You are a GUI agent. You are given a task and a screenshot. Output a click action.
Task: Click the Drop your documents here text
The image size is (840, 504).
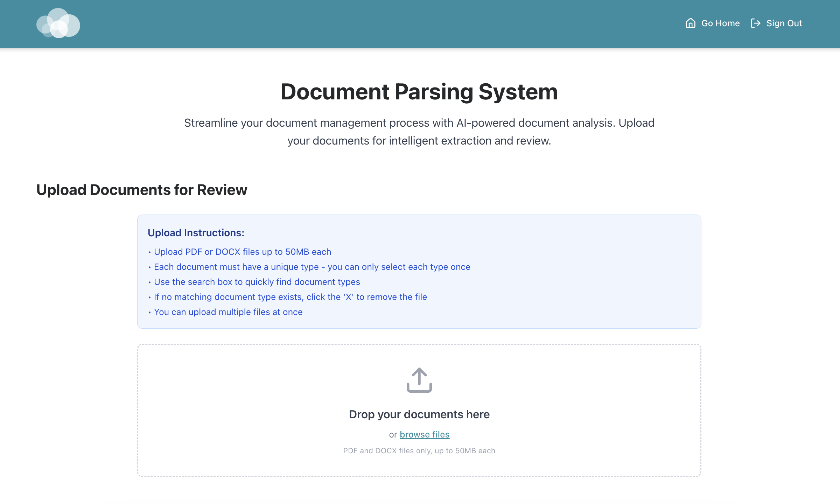point(419,414)
